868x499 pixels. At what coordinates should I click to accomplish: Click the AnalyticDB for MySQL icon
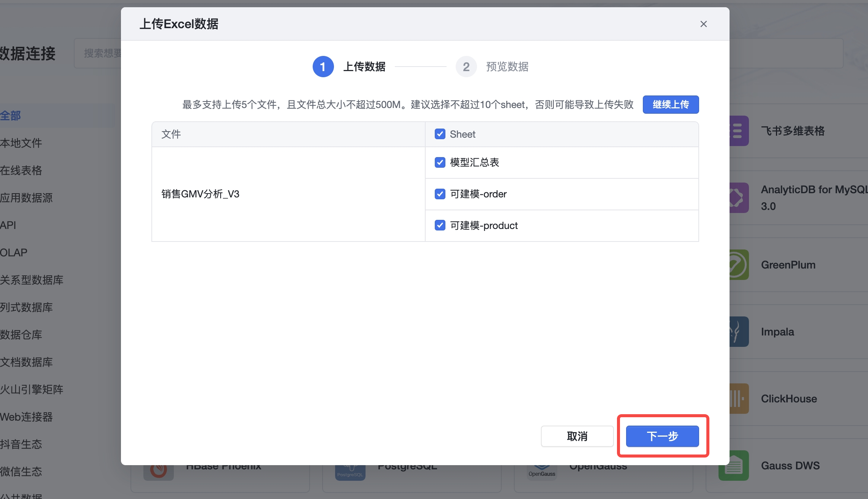tap(739, 198)
